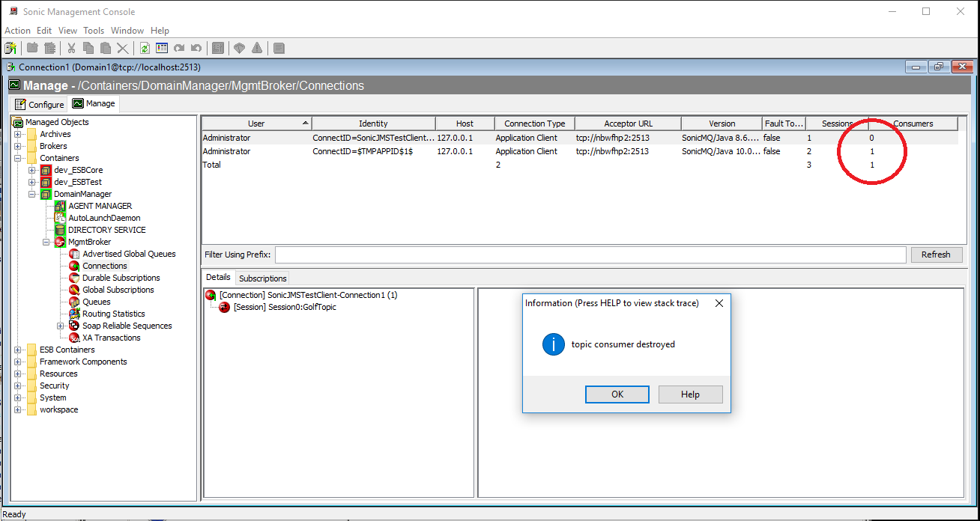980x521 pixels.
Task: Expand the Security folder
Action: (x=18, y=386)
